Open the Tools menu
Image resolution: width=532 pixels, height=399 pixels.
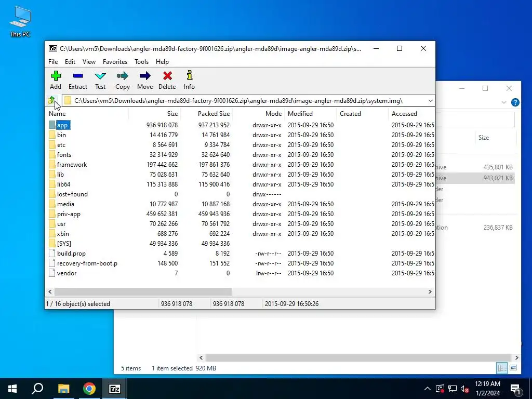tap(141, 62)
